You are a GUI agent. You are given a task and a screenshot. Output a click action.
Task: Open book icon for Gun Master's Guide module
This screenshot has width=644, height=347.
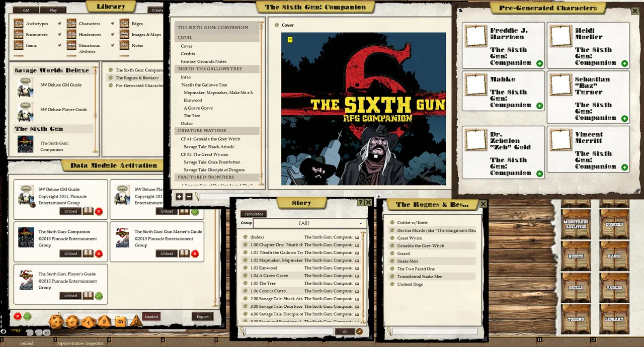(184, 253)
